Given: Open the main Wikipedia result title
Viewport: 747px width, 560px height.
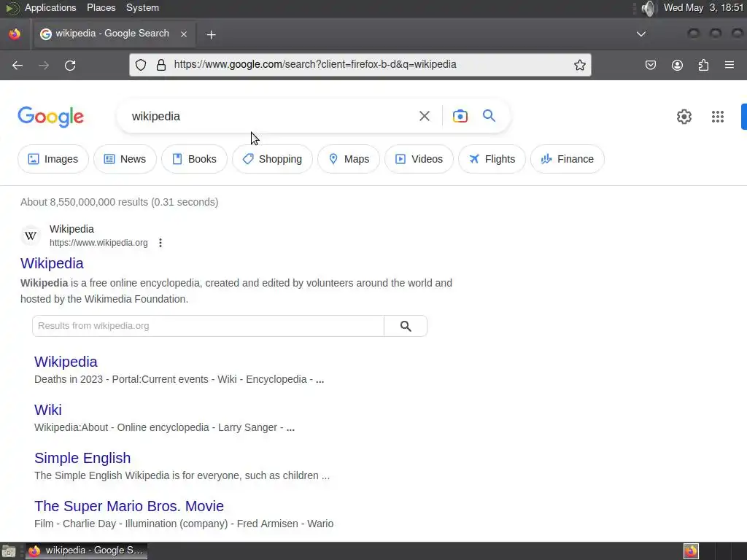Looking at the screenshot, I should click(x=52, y=263).
